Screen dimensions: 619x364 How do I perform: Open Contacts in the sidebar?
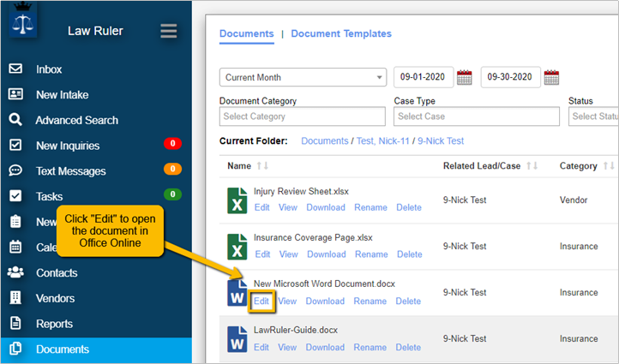[x=57, y=273]
